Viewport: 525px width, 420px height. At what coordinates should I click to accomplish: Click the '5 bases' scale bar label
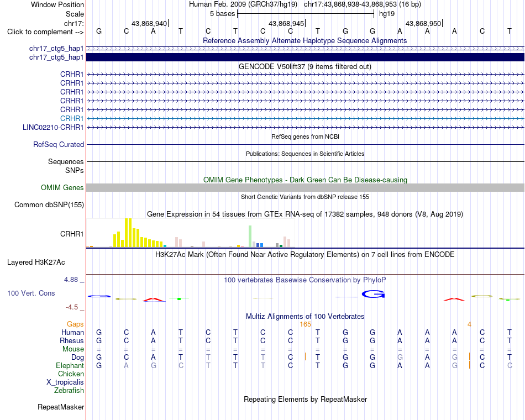point(222,14)
